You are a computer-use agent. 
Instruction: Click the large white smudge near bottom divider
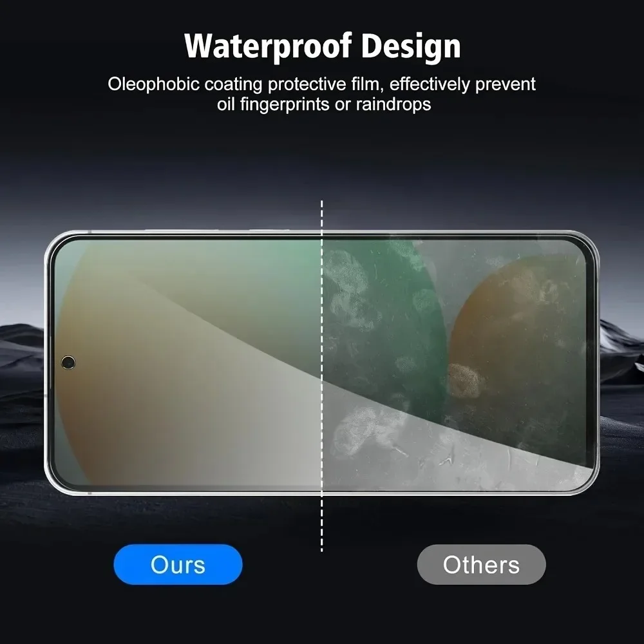(370, 431)
